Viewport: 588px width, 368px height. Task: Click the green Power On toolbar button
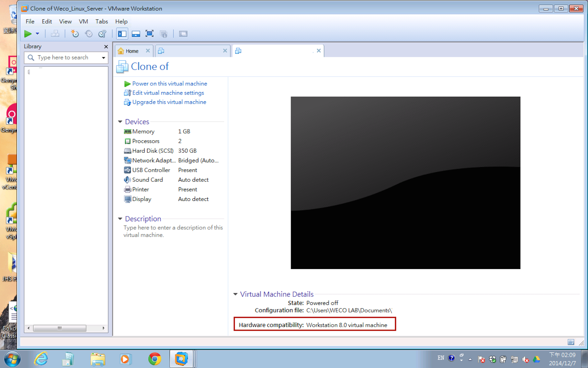click(28, 34)
